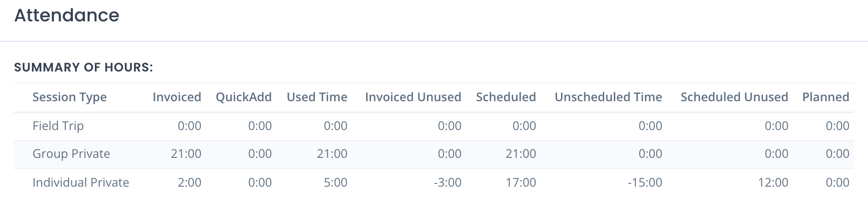This screenshot has height=208, width=868.
Task: Select Individual Private used time 5:00
Action: pyautogui.click(x=335, y=182)
